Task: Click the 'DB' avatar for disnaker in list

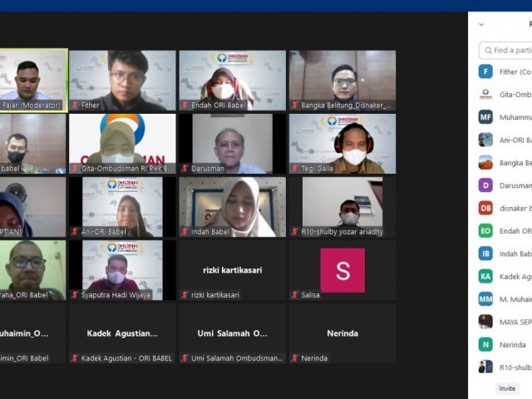Action: click(485, 208)
